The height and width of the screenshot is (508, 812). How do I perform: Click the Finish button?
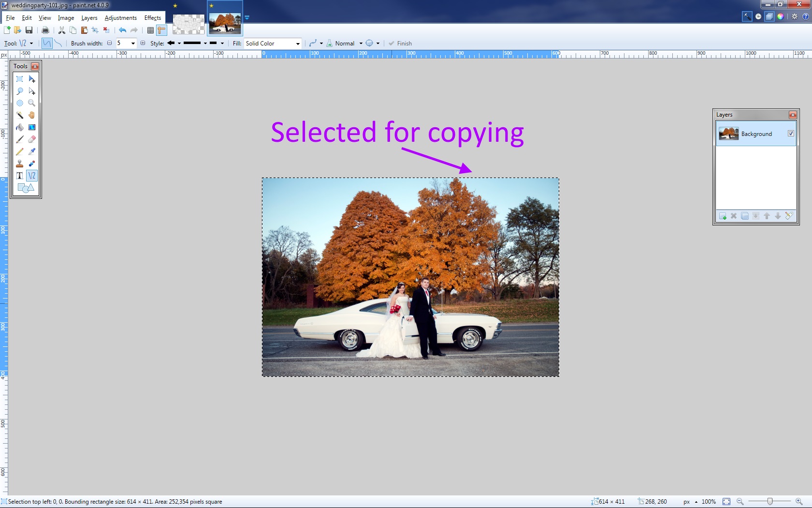click(400, 43)
